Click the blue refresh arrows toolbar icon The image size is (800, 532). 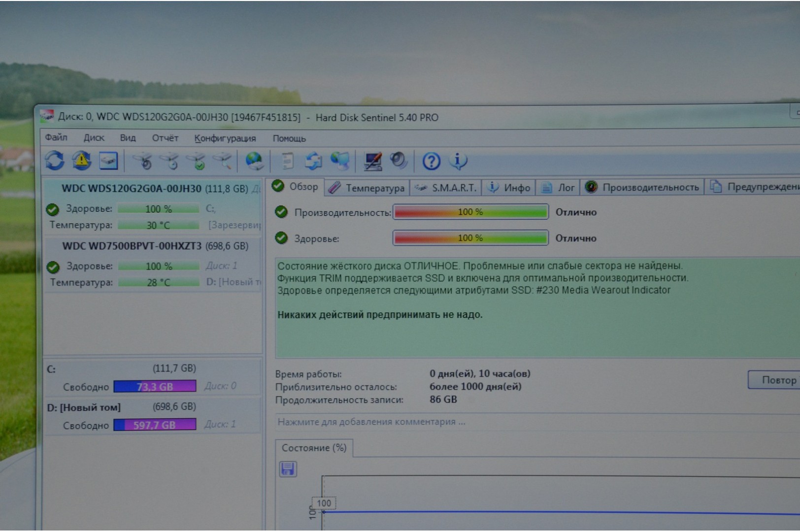(x=55, y=161)
